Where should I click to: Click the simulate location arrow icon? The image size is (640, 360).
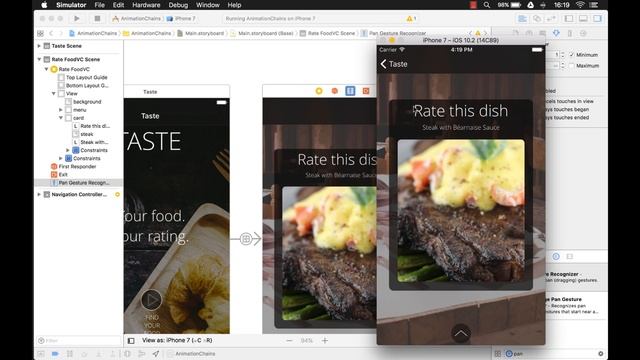156,354
